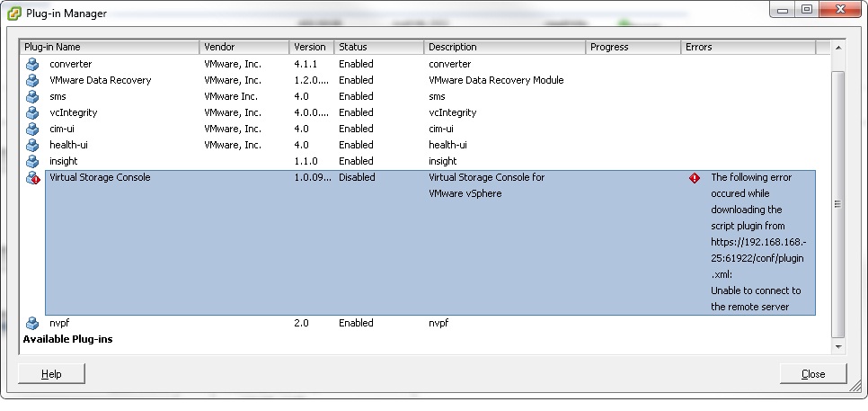This screenshot has width=868, height=411.
Task: Sort by Description column header
Action: click(505, 47)
